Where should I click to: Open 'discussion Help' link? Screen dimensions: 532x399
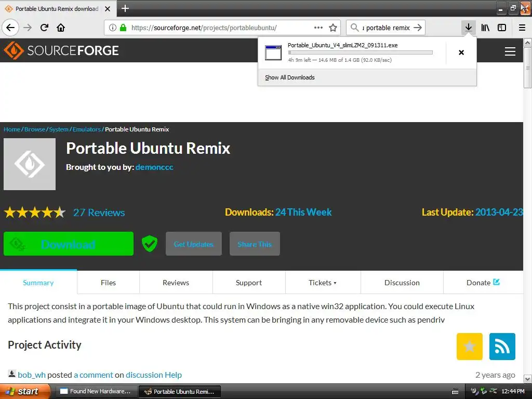coord(154,375)
